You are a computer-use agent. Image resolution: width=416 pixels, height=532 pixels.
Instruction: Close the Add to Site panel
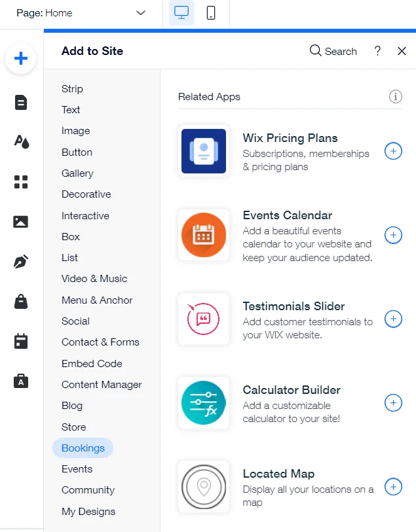(x=402, y=51)
